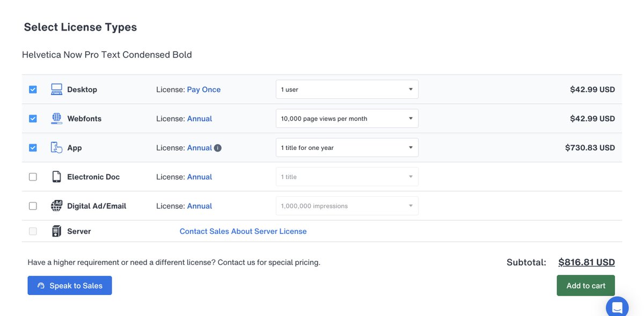Click the subtotal $816.81 USD amount
The image size is (644, 316).
587,262
